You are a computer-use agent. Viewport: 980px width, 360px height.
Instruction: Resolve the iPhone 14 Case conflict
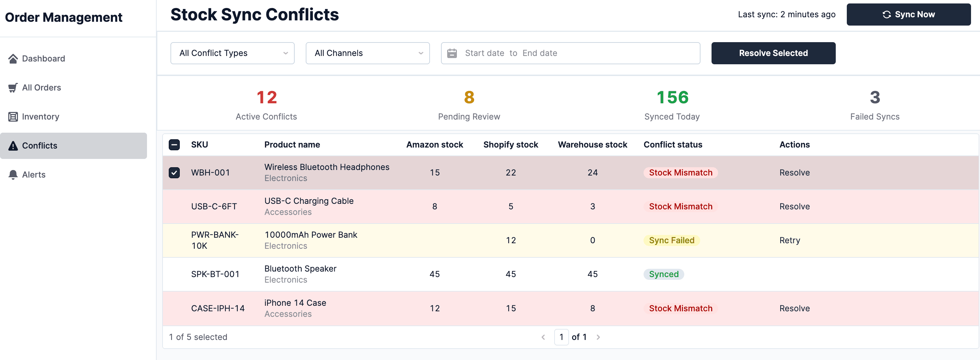pos(794,308)
